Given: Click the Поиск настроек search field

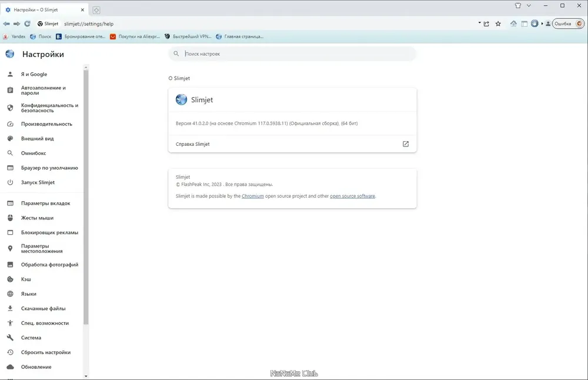Looking at the screenshot, I should pos(292,54).
